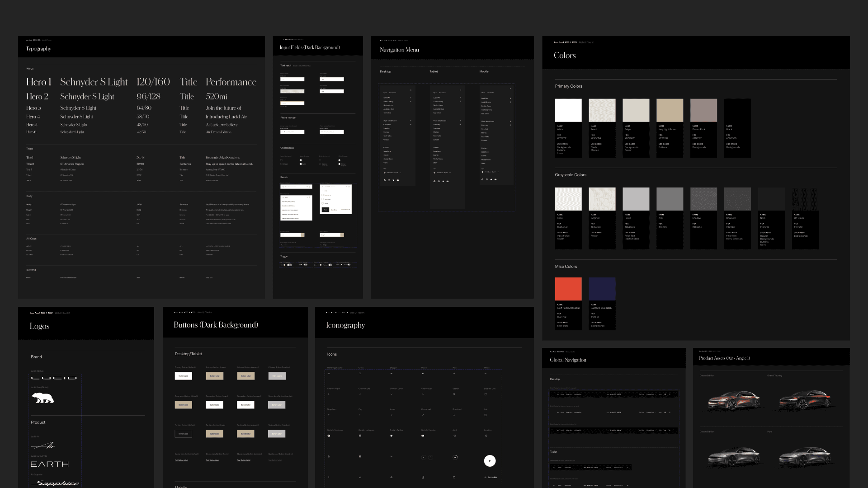The image size is (868, 488).
Task: Click the Social Facebook icon in Iconography
Action: 329,436
